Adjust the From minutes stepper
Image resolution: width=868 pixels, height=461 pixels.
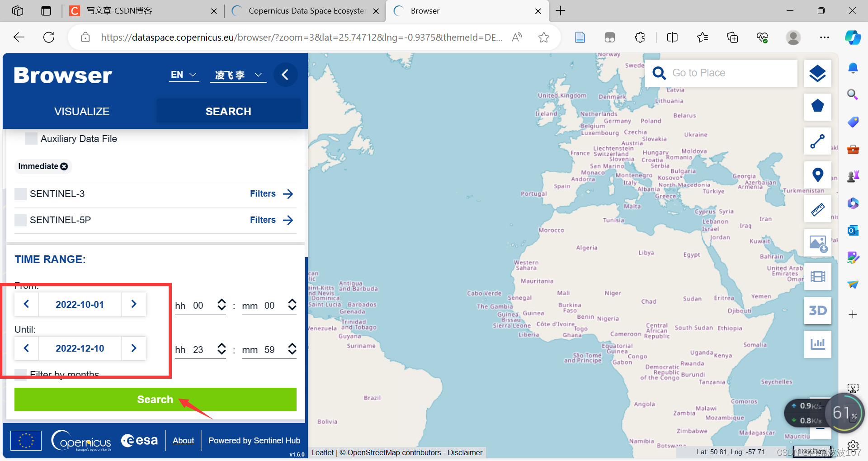(x=292, y=305)
